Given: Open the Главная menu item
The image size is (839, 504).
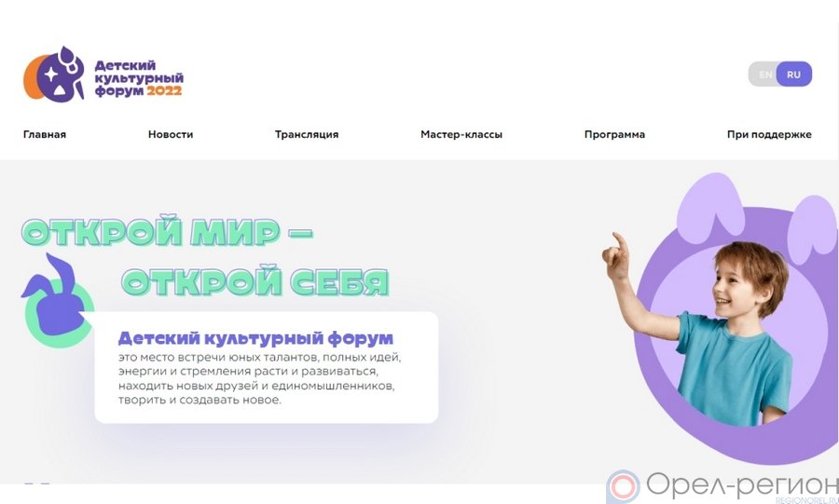Looking at the screenshot, I should [x=45, y=135].
